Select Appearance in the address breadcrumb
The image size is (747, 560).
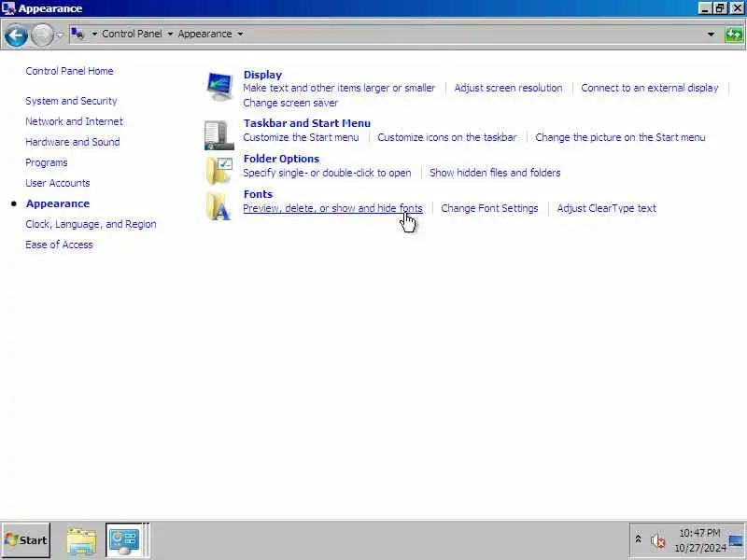[204, 34]
